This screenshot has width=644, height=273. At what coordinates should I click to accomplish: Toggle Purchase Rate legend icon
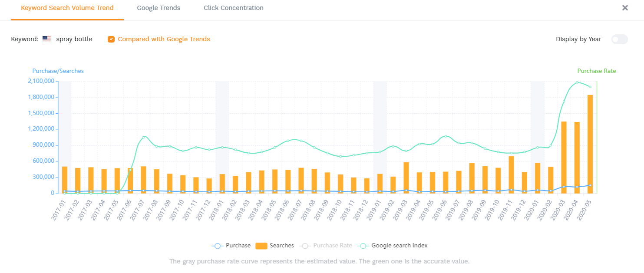pos(305,246)
